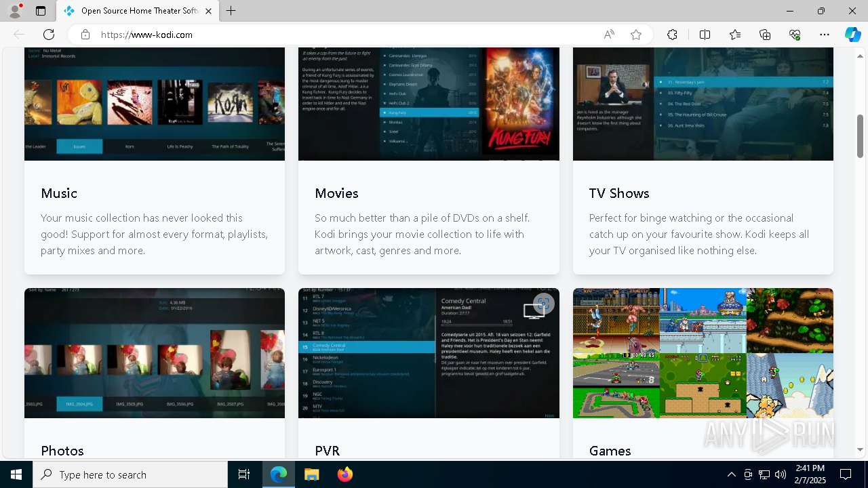Open the Favorites list
This screenshot has width=868, height=488.
[735, 35]
